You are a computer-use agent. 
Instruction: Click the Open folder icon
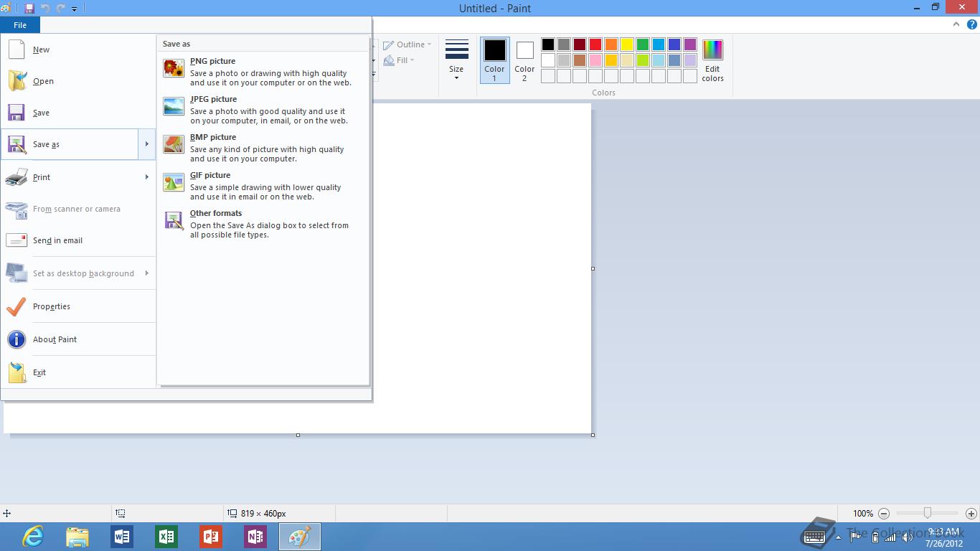tap(17, 81)
